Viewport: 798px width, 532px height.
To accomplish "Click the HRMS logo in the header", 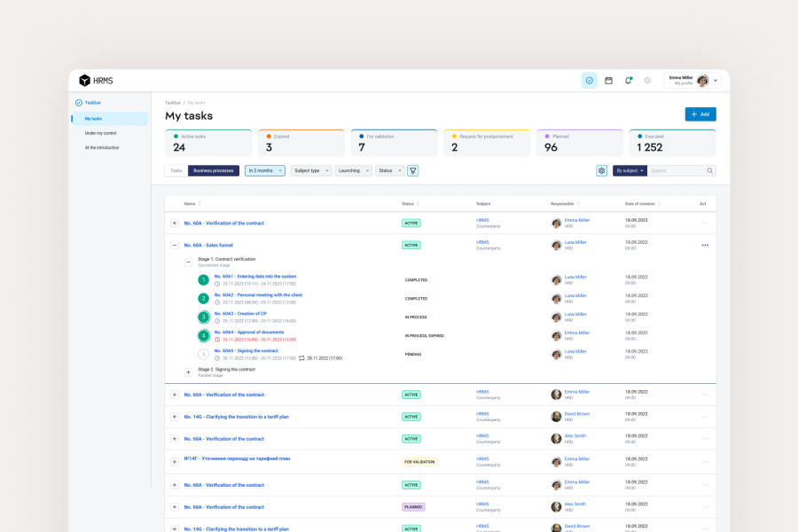I will 96,81.
